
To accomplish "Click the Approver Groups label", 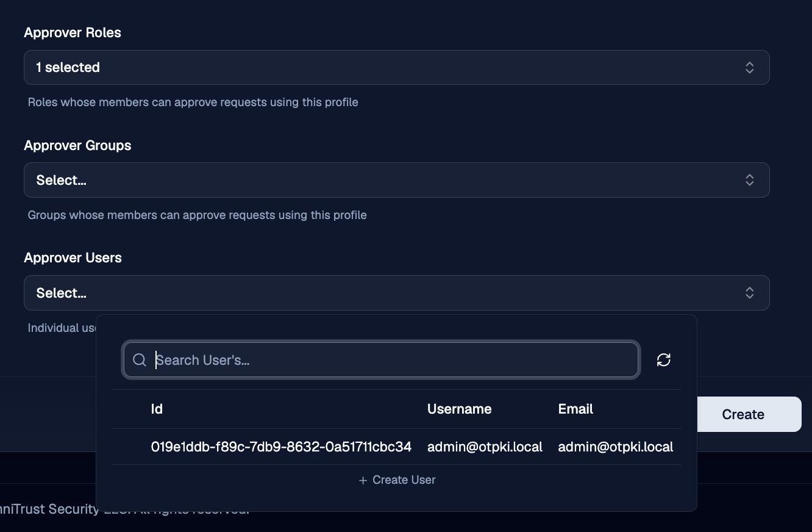I will pos(77,145).
